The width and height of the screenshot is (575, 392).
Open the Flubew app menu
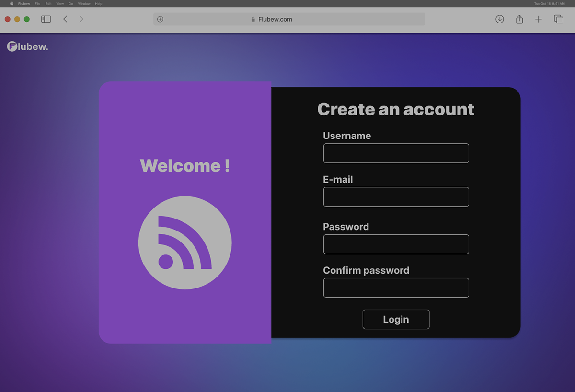(24, 3)
